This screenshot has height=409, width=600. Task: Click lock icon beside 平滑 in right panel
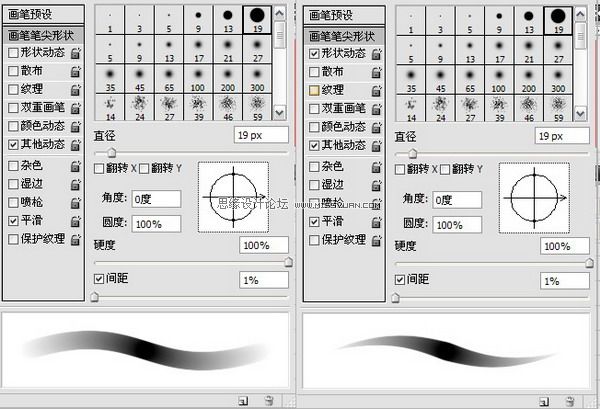pos(375,221)
